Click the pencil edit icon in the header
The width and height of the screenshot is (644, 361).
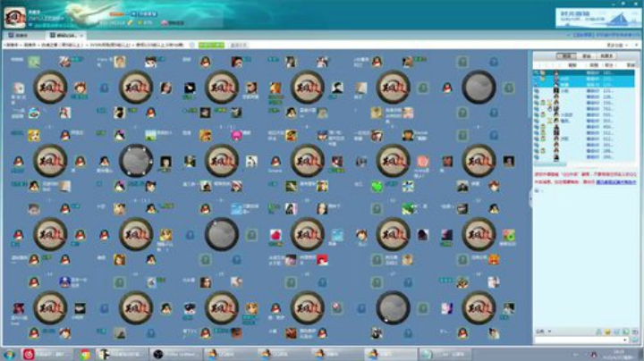pyautogui.click(x=131, y=22)
